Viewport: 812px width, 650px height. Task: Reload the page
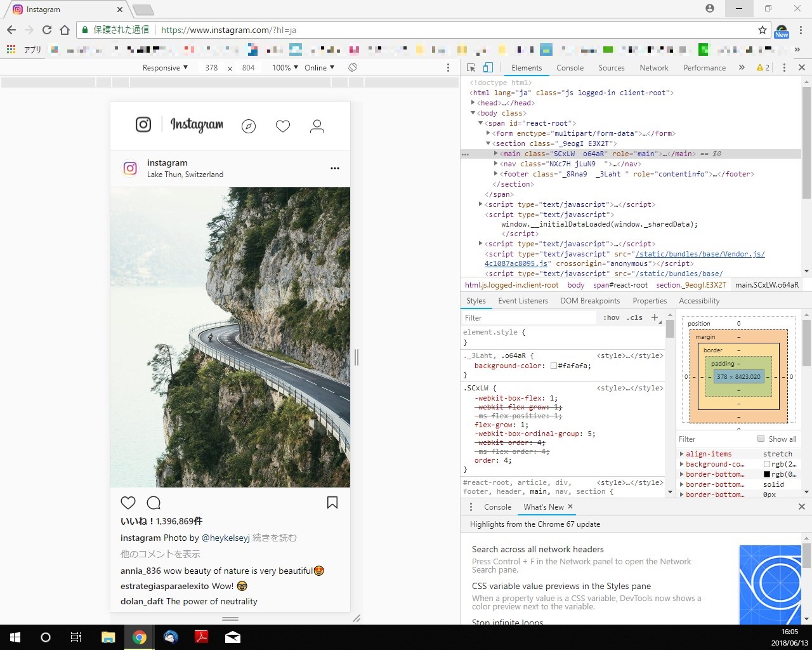[x=46, y=30]
